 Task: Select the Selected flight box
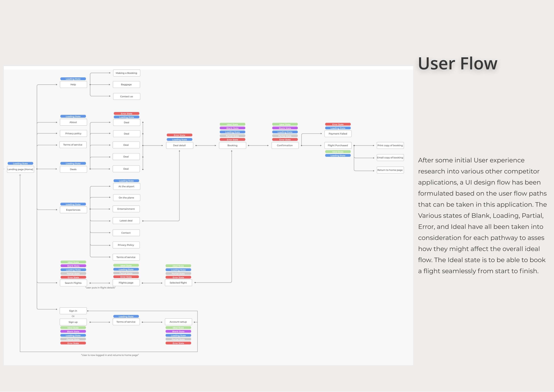click(x=178, y=283)
